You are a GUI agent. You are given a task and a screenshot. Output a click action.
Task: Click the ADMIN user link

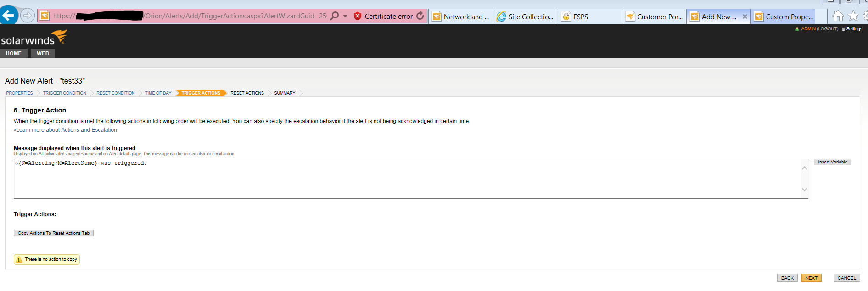808,29
